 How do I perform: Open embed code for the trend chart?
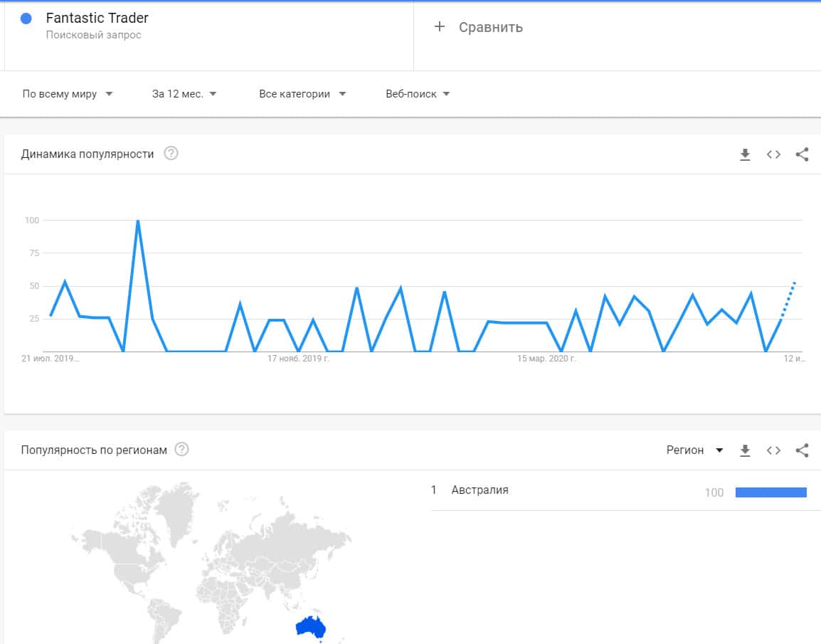(773, 154)
